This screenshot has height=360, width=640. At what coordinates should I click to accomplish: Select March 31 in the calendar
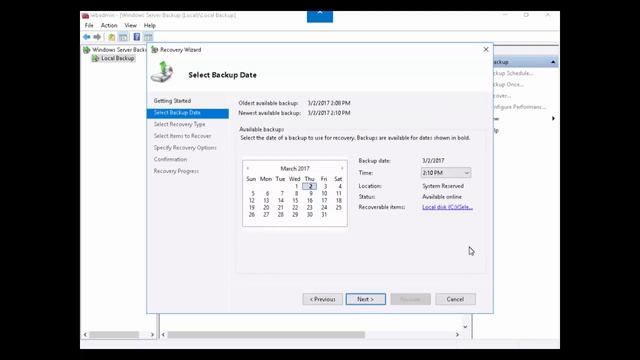324,214
